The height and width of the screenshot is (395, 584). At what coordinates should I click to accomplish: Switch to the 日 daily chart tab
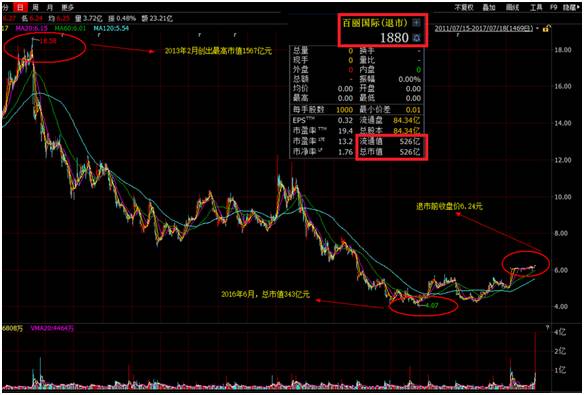tap(20, 7)
